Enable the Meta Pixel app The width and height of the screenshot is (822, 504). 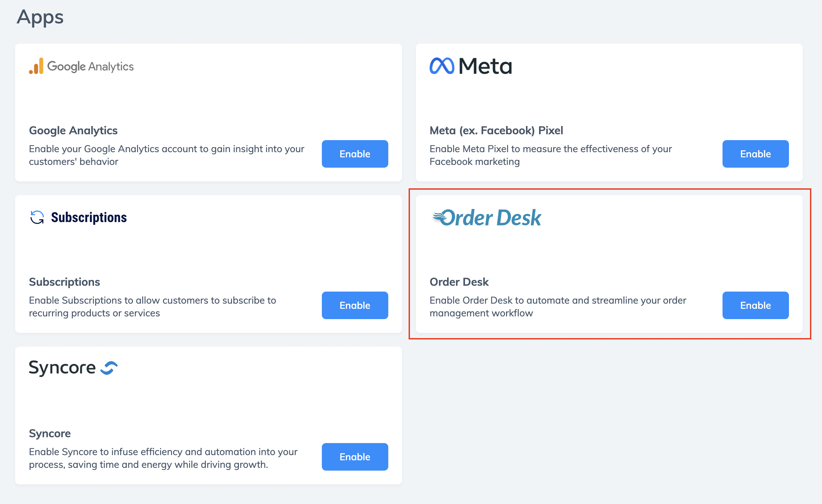[756, 154]
